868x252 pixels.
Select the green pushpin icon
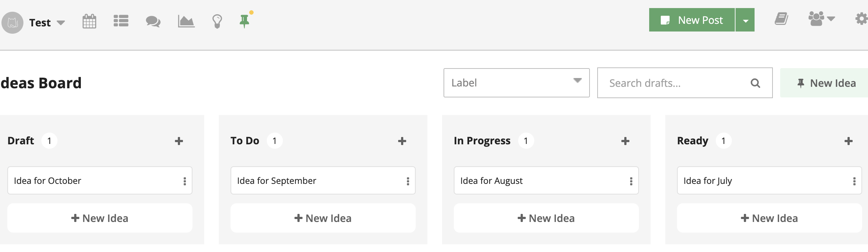244,21
